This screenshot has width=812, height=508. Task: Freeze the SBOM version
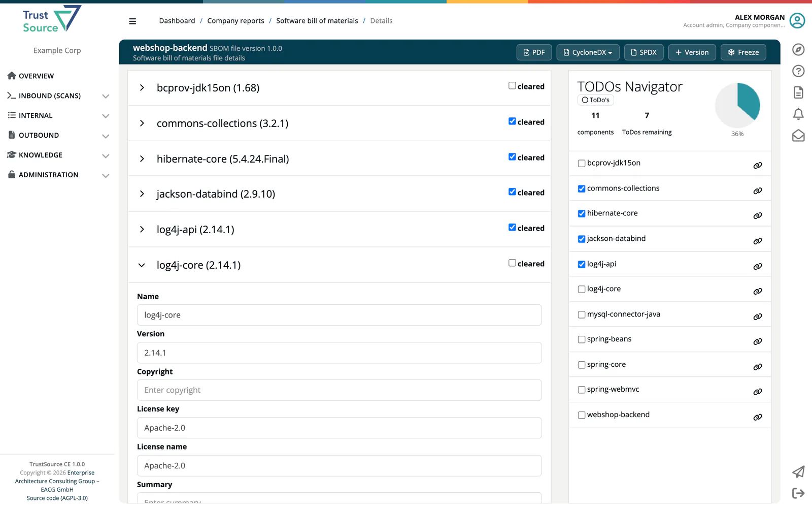pos(743,52)
